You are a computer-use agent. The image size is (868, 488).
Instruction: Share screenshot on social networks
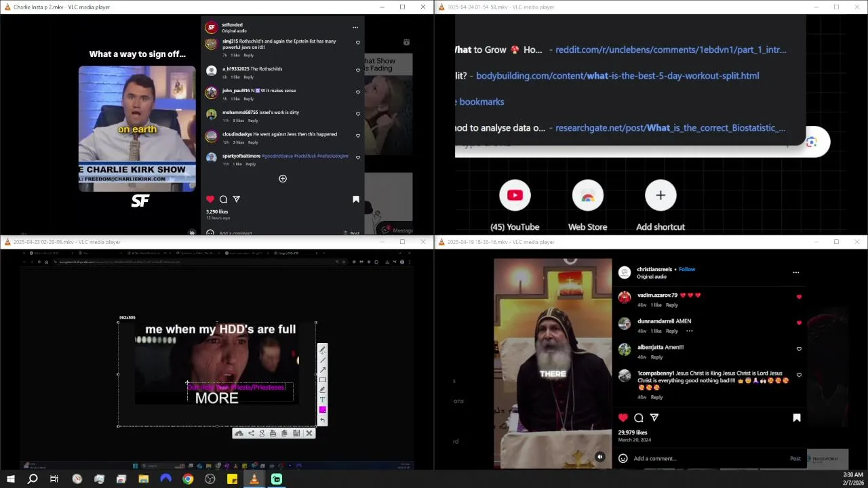251,433
